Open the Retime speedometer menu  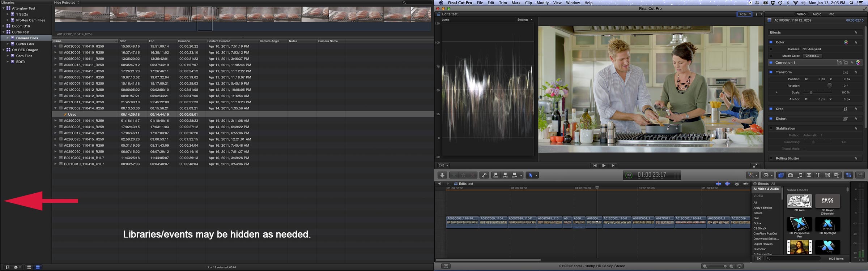tap(767, 175)
